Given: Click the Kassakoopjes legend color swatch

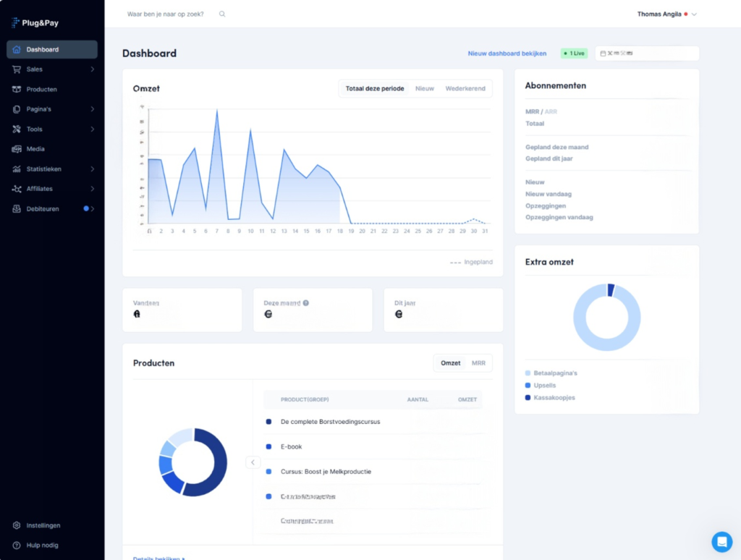Looking at the screenshot, I should tap(528, 397).
